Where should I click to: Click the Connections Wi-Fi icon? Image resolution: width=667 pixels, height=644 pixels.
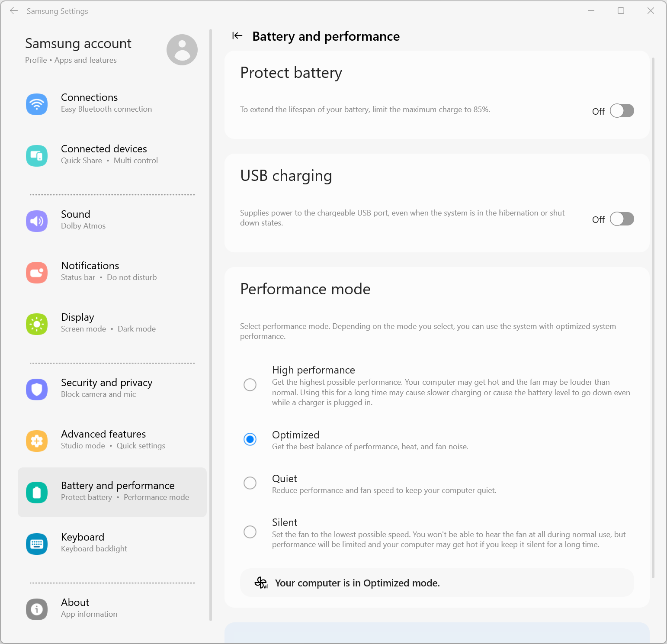[x=37, y=104]
